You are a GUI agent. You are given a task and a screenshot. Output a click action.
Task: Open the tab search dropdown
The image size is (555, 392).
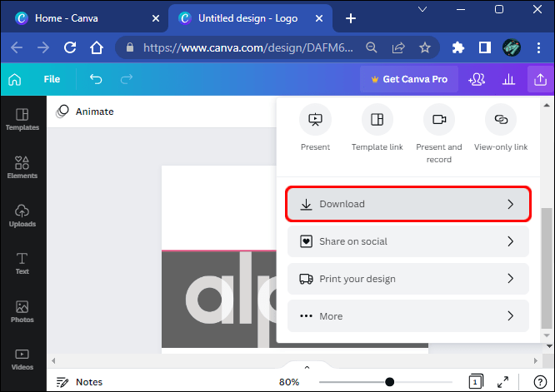point(422,9)
